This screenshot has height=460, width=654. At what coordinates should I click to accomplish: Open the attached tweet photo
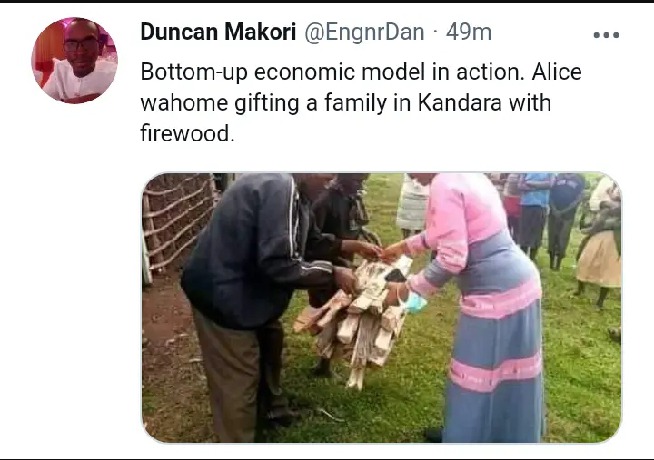(x=381, y=307)
